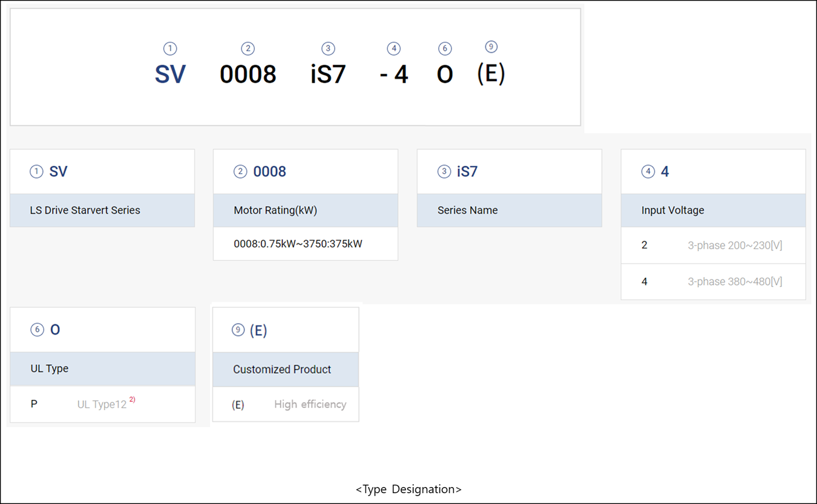This screenshot has height=504, width=817.
Task: Select the large SV code in header
Action: coord(170,74)
